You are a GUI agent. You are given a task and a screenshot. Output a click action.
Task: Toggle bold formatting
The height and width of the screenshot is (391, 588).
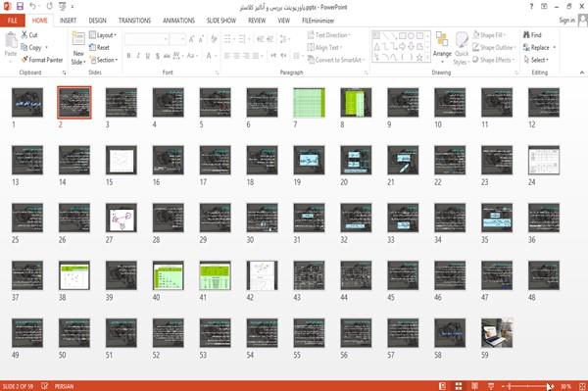tap(128, 56)
